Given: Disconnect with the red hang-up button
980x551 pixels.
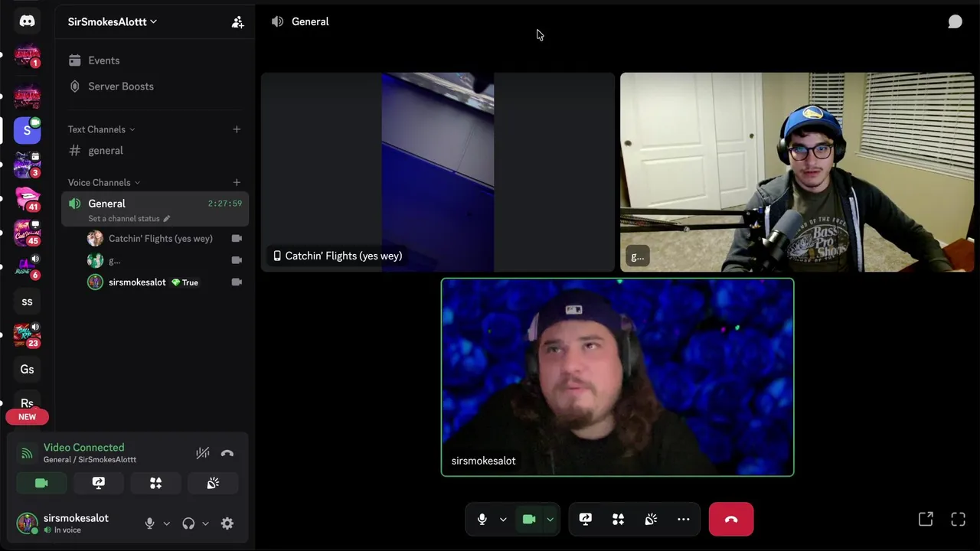Looking at the screenshot, I should (x=731, y=520).
